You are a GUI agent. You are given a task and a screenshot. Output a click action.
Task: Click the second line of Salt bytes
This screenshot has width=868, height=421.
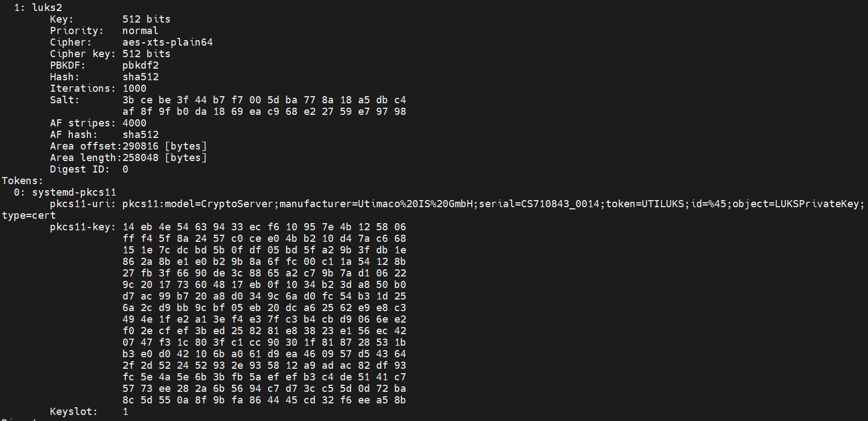[264, 112]
